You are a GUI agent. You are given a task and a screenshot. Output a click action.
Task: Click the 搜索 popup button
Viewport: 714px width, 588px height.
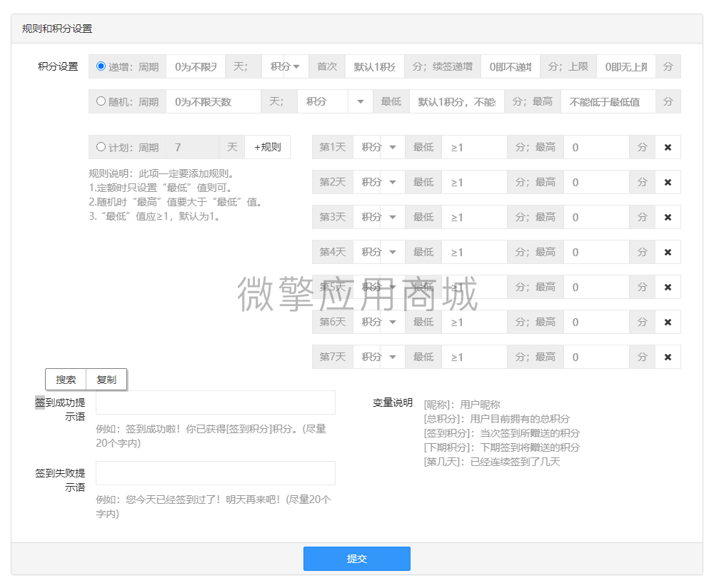[x=66, y=380]
